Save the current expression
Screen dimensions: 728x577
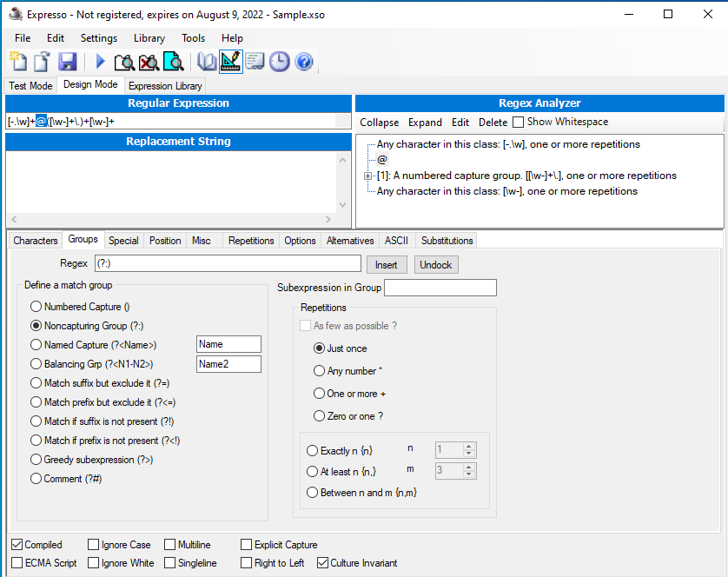click(68, 61)
